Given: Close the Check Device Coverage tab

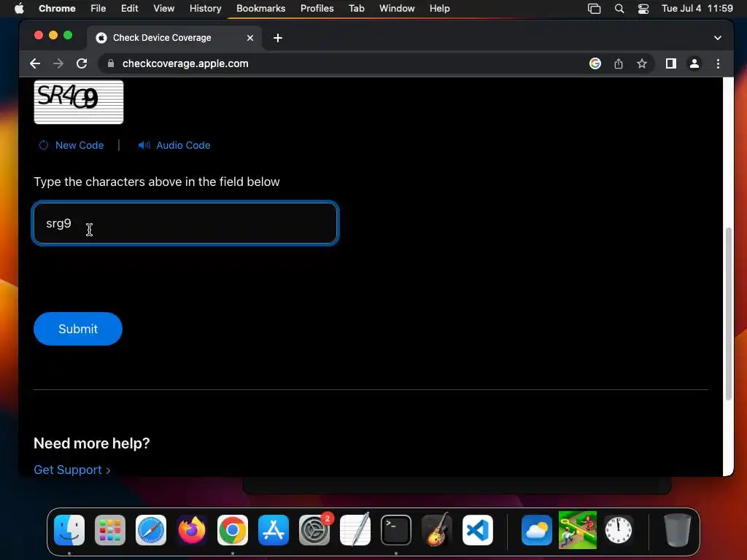Looking at the screenshot, I should 250,38.
